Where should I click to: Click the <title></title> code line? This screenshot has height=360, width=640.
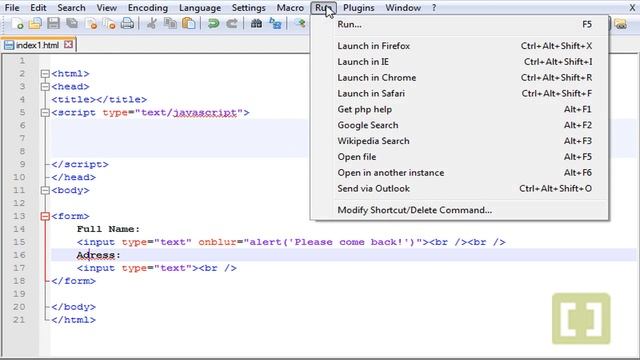(x=99, y=100)
